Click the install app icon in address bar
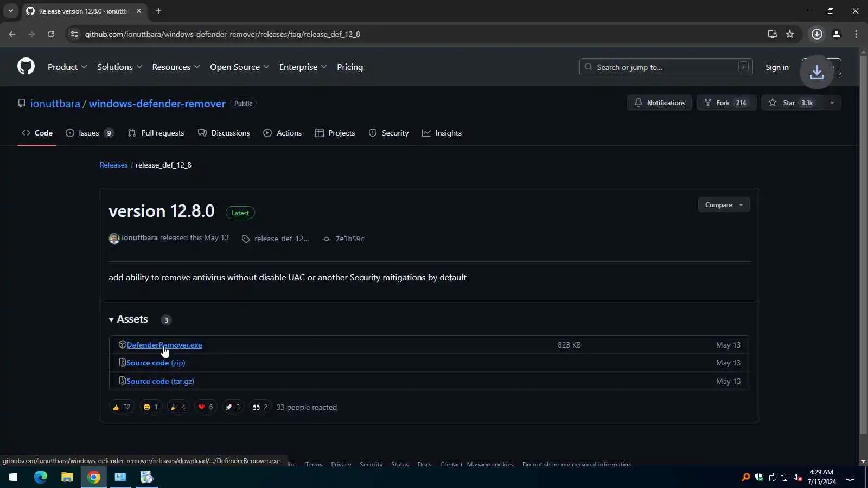The image size is (868, 488). point(772,34)
